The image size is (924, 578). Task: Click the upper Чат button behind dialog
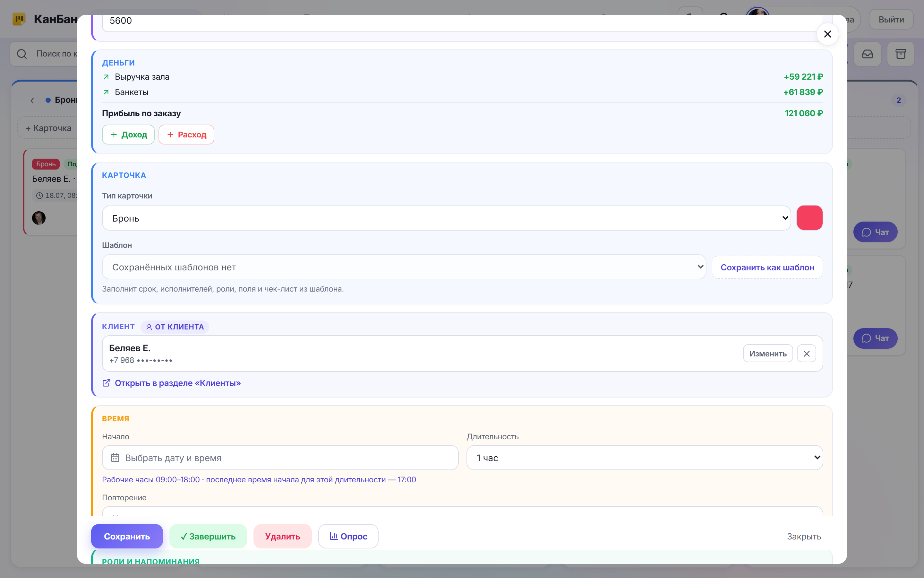click(875, 232)
